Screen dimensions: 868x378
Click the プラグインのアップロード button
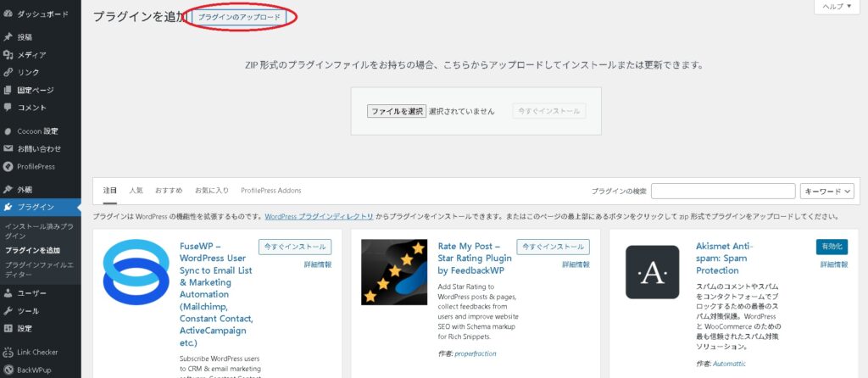pyautogui.click(x=239, y=17)
